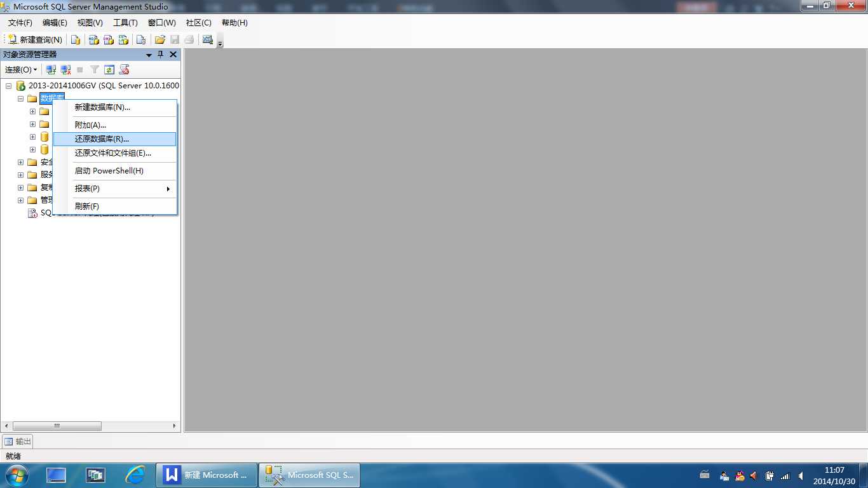868x488 pixels.
Task: Click the Connect Object Explorer icon
Action: 51,69
